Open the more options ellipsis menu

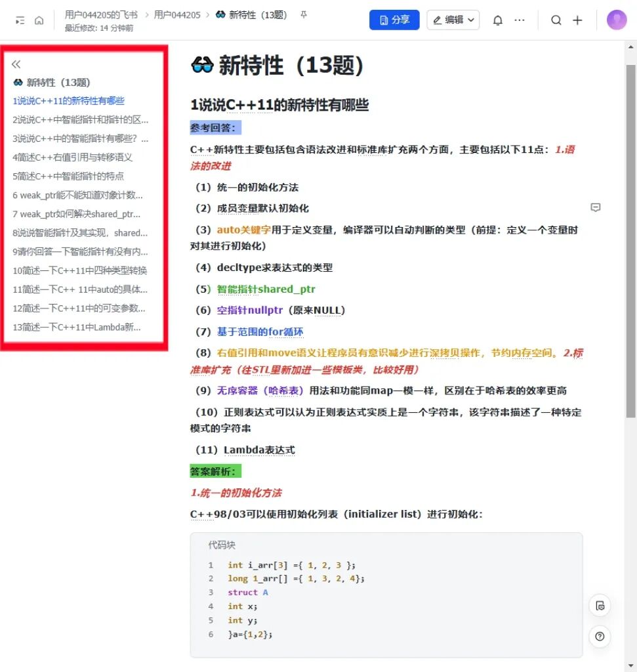pos(519,20)
